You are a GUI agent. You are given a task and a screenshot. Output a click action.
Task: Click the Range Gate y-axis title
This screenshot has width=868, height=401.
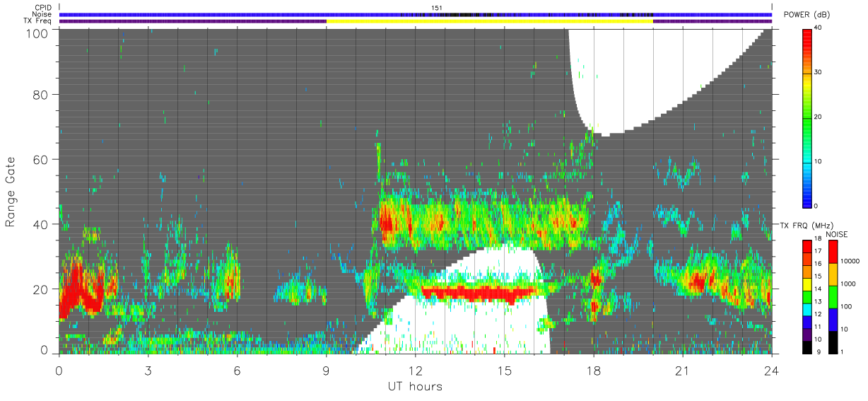point(11,192)
